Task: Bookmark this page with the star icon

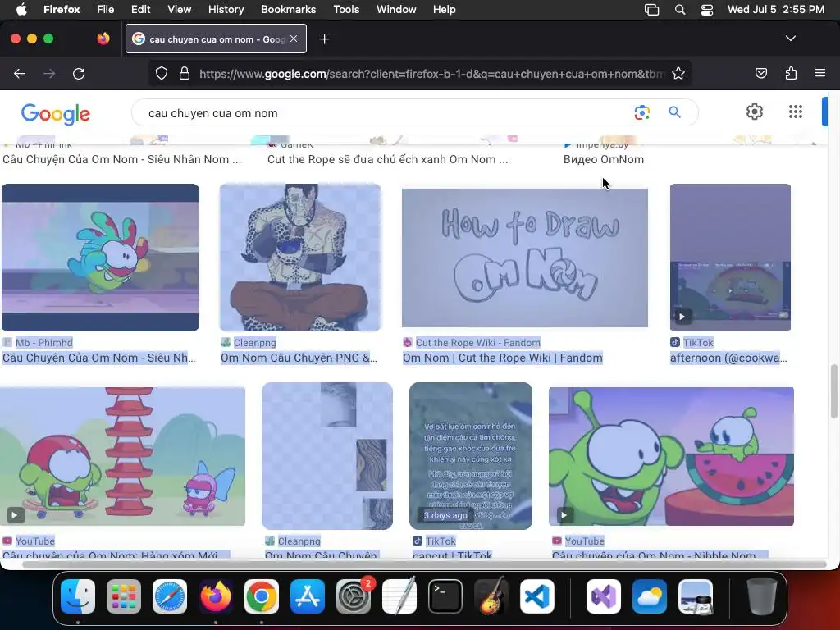Action: [678, 73]
